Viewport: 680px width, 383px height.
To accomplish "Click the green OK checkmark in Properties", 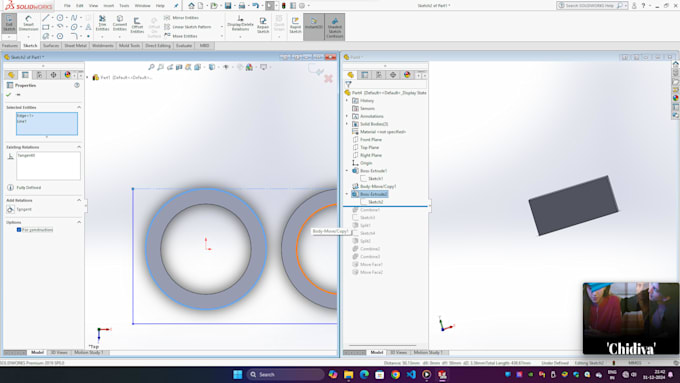I will [9, 95].
